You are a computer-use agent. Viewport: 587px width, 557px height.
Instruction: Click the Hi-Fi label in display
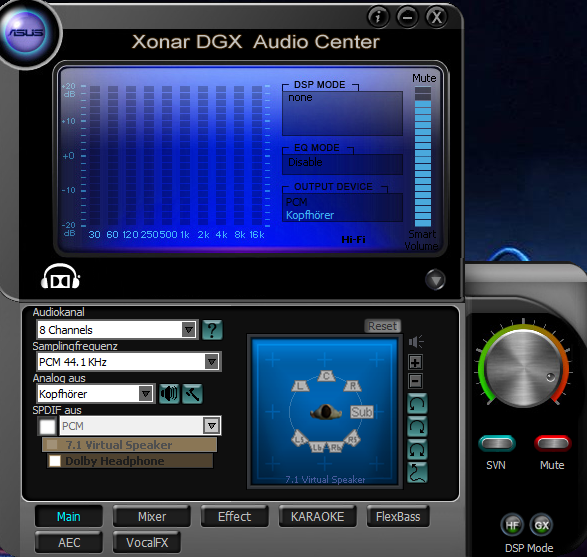[353, 240]
